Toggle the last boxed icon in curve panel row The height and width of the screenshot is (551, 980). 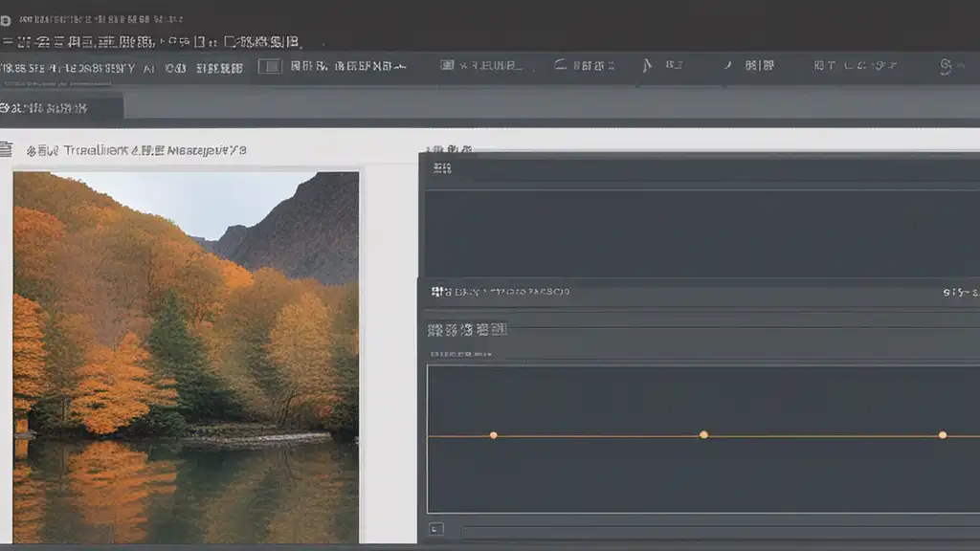(498, 330)
